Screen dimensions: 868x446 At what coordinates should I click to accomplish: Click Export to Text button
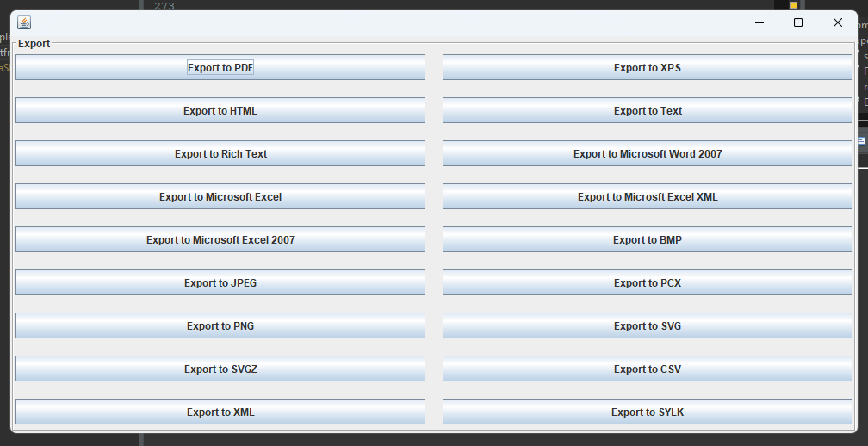(648, 110)
